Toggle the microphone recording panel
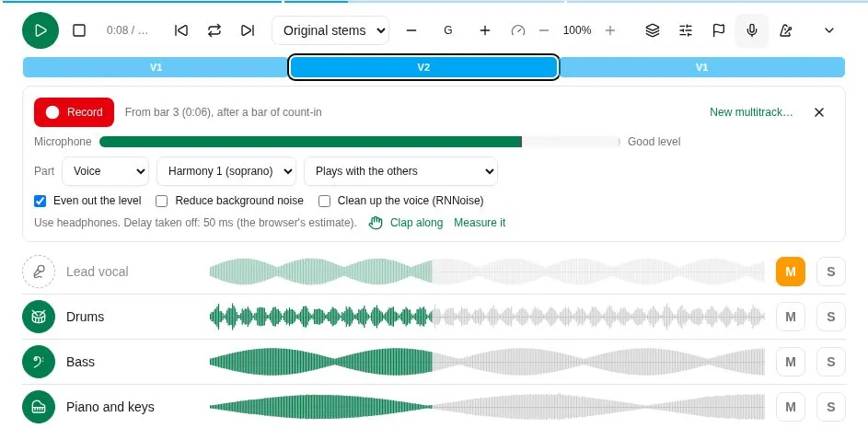 (x=752, y=30)
